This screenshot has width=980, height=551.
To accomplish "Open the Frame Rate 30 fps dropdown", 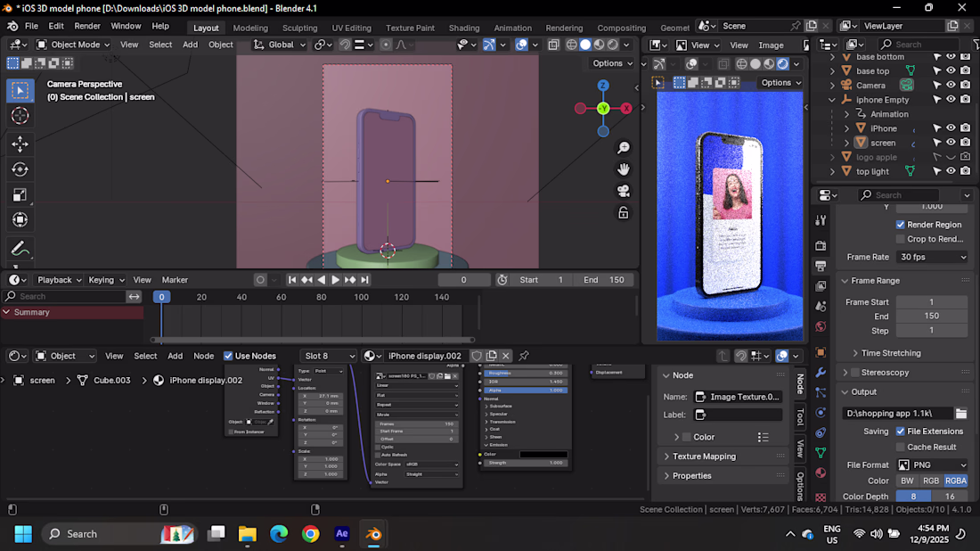I will tap(932, 257).
